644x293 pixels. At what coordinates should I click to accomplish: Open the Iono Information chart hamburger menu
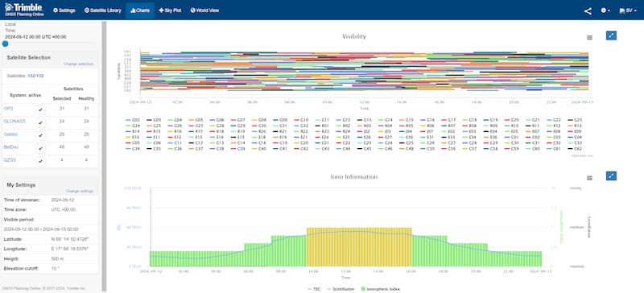pos(589,178)
